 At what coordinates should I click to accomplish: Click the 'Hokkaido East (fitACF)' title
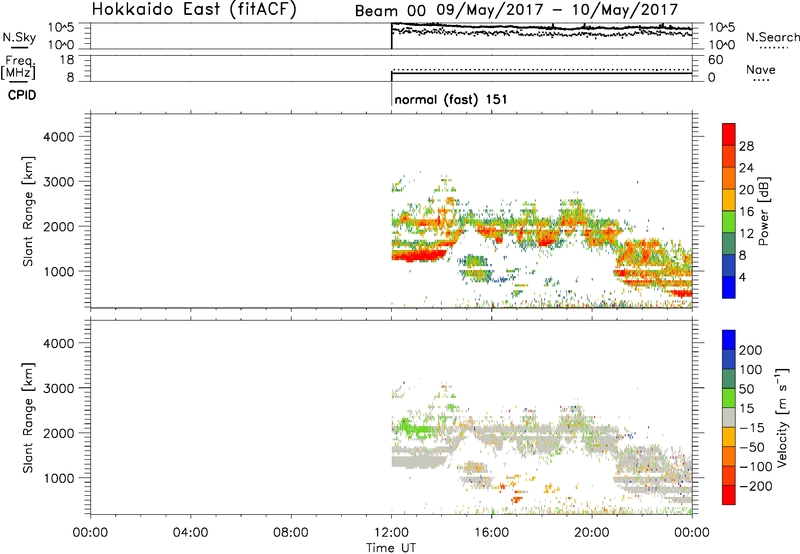[194, 9]
